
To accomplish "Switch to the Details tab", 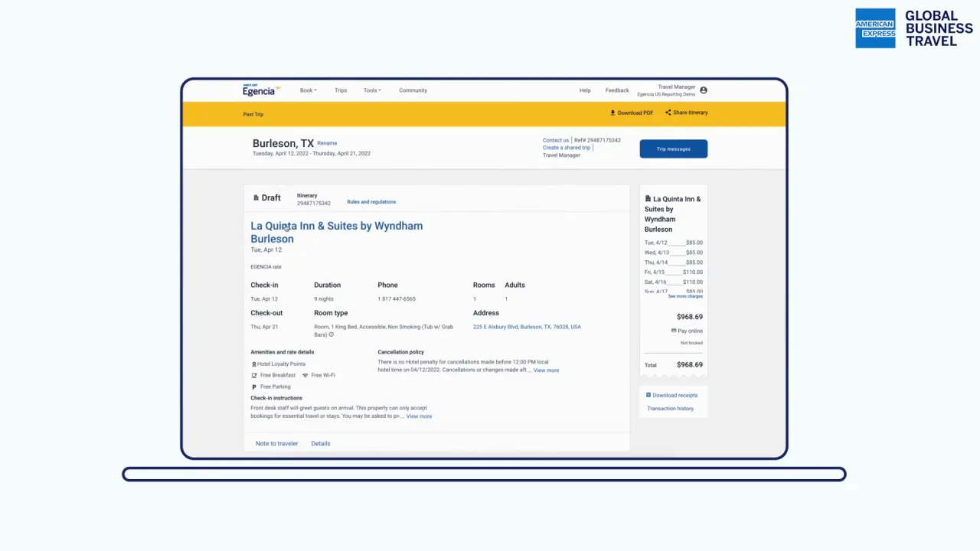I will click(x=321, y=443).
